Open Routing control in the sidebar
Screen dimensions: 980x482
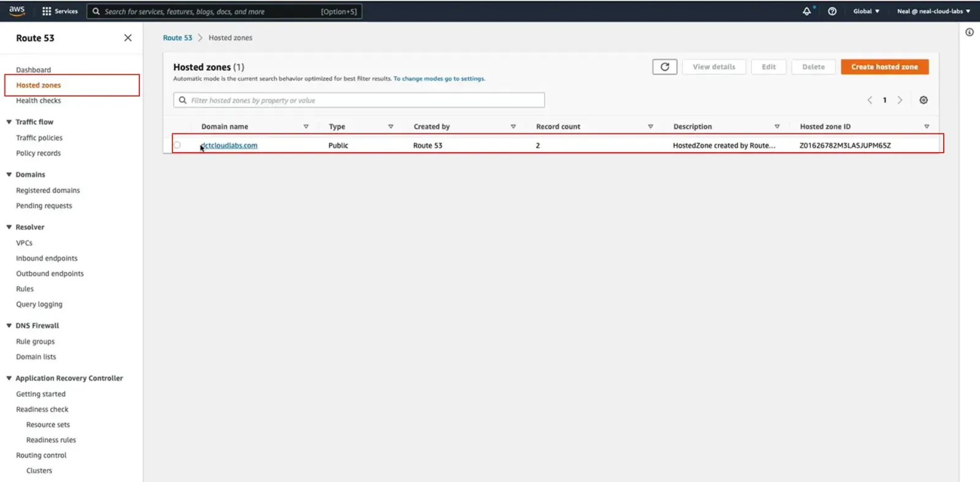point(41,456)
